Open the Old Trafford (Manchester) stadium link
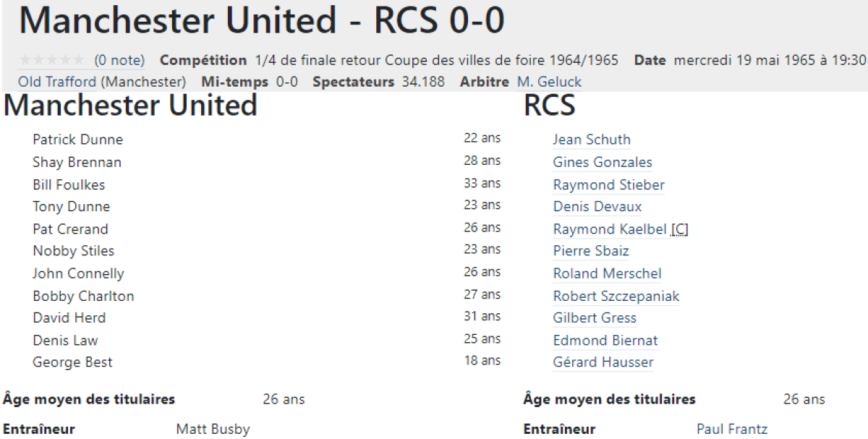The height and width of the screenshot is (439, 868). (102, 82)
